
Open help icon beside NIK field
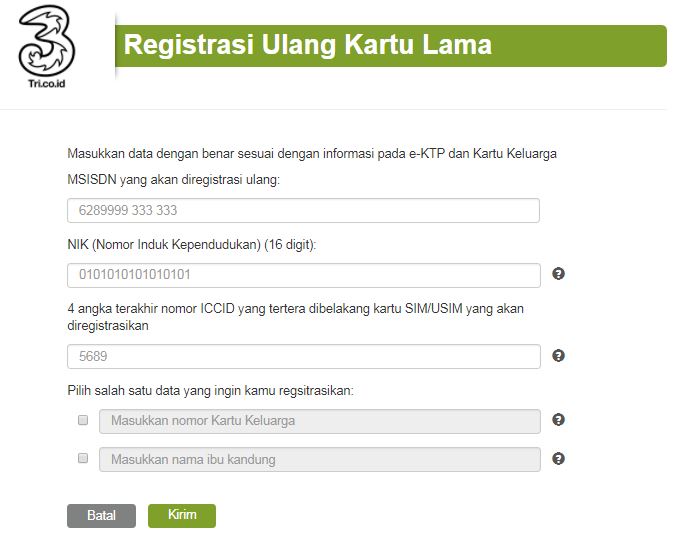(559, 274)
